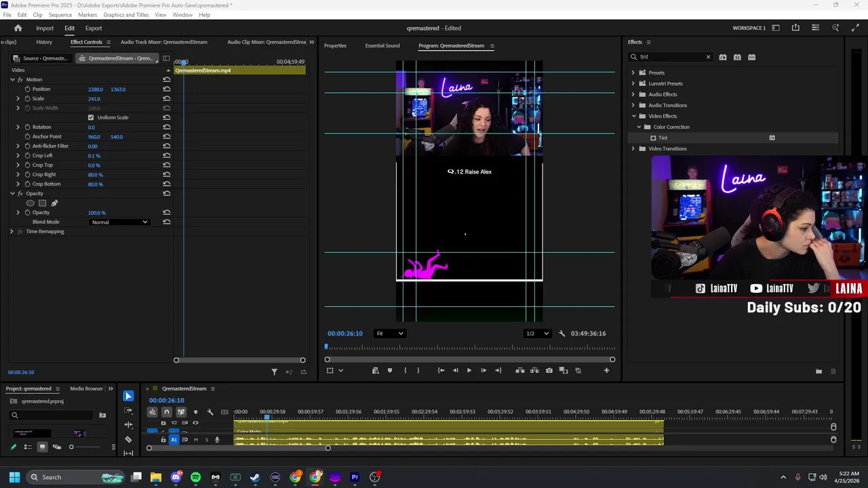Toggle the Opacity fx effect on/off
The height and width of the screenshot is (488, 868).
pos(20,193)
